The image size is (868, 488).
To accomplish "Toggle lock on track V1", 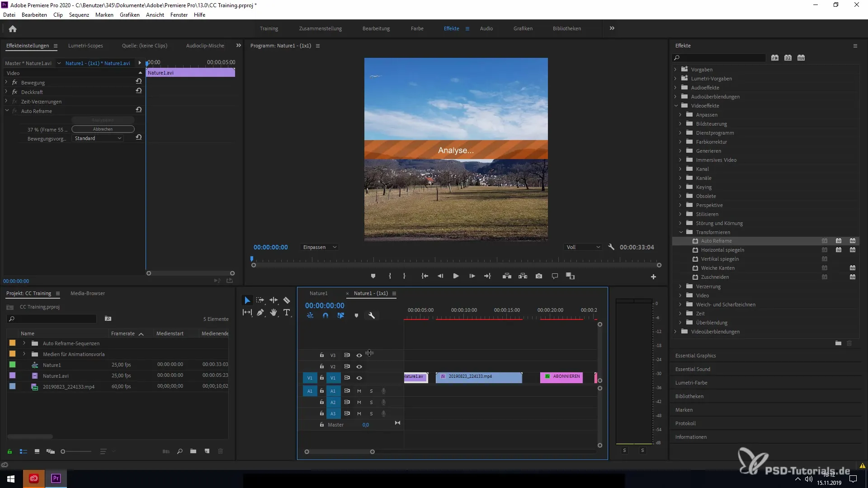I will click(322, 378).
